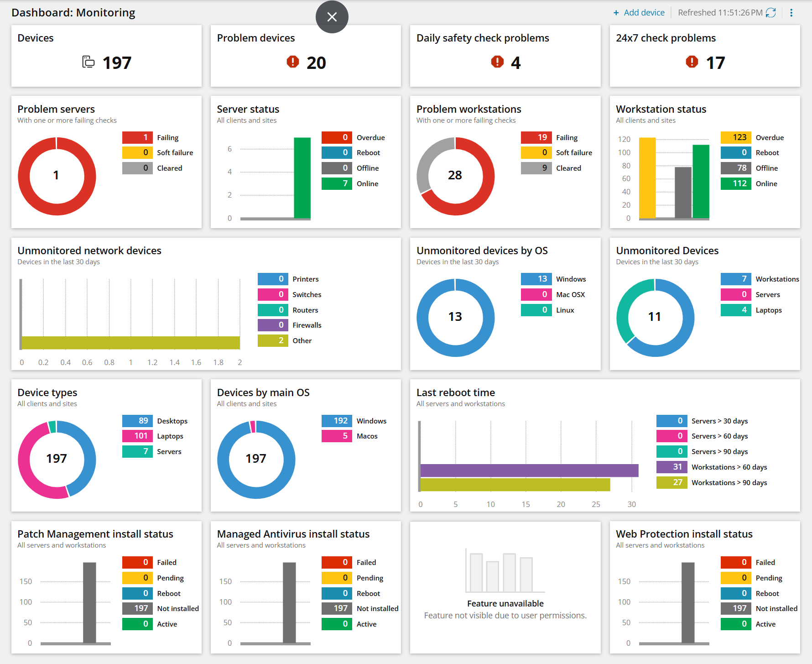Screen dimensions: 812x664
Task: Click the alert icon in 24x7 check problems
Action: [x=692, y=62]
